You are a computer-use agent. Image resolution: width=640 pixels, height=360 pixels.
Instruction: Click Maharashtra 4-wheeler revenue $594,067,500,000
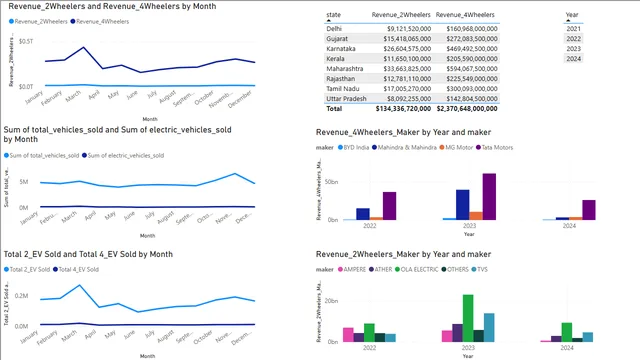point(472,69)
